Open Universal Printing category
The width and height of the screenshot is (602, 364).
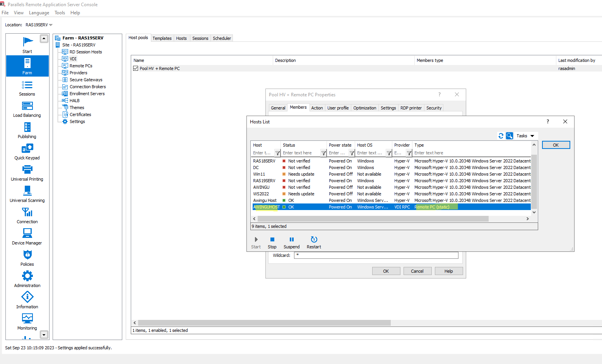coord(27,173)
